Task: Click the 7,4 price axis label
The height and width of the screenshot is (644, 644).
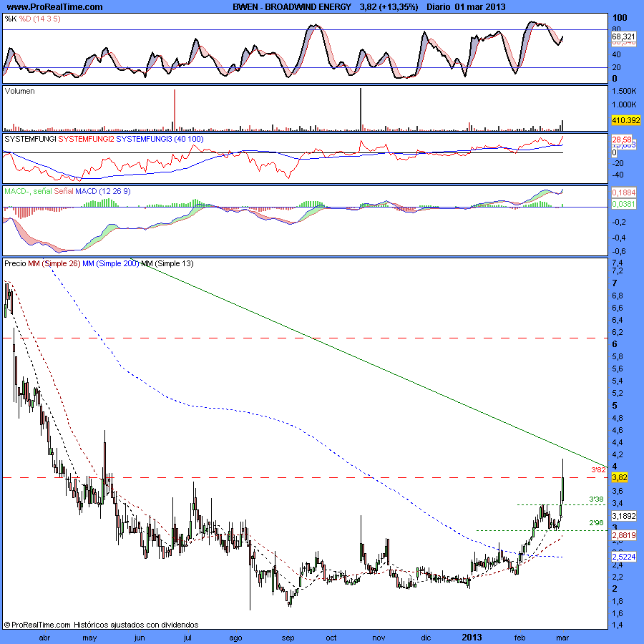Action: 618,263
